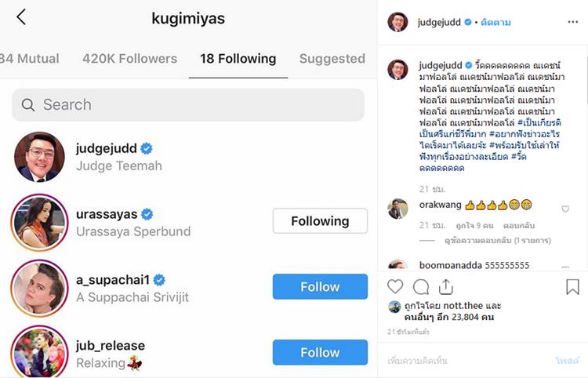Follow jub_release with the Follow button

[320, 352]
